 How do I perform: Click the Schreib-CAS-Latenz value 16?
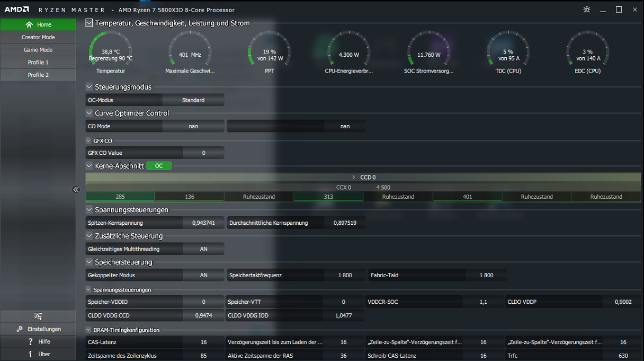(x=483, y=356)
